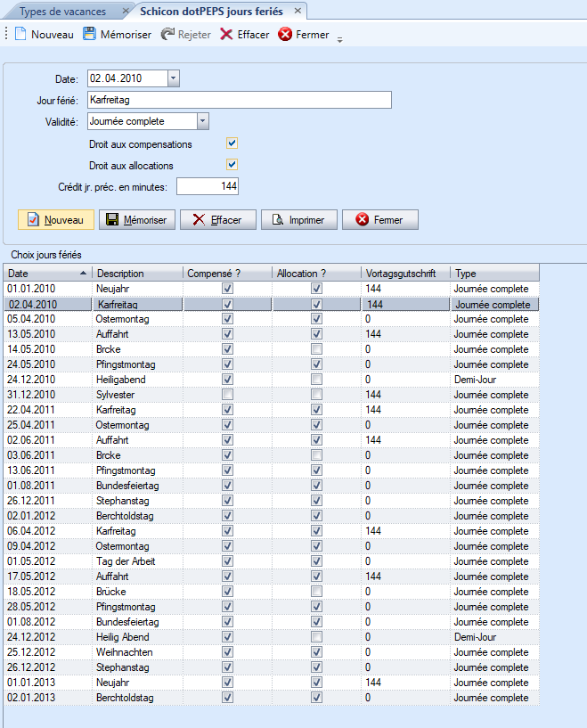Click the Mémoriser floppy disk toolbar icon
This screenshot has width=587, height=728.
coord(89,35)
